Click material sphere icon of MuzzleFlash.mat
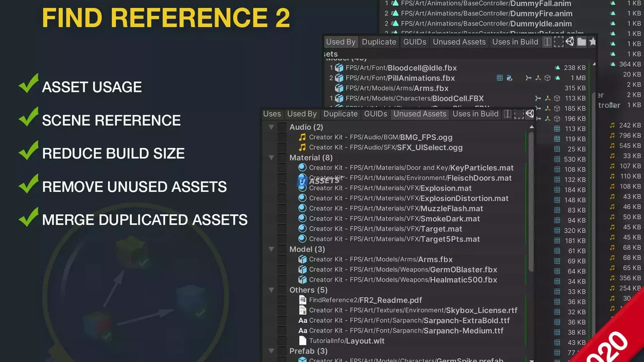644x362 pixels. (x=302, y=208)
